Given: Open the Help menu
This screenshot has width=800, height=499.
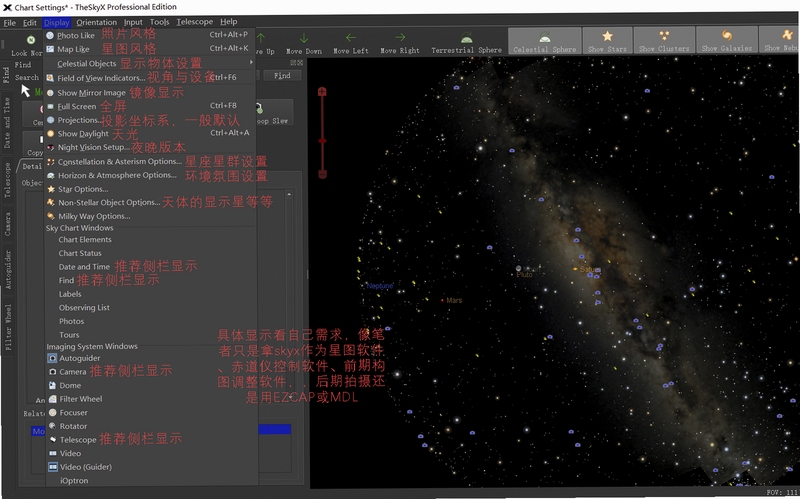Looking at the screenshot, I should (229, 22).
